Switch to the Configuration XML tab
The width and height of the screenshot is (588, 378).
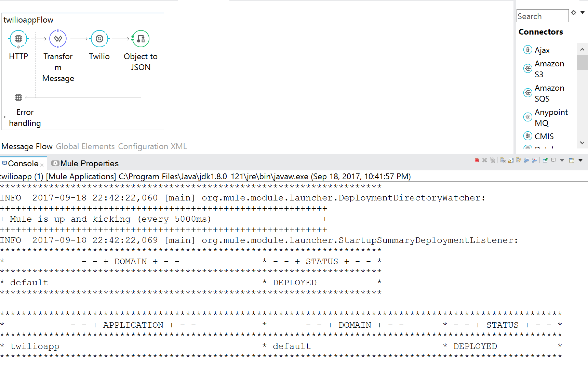(x=152, y=146)
